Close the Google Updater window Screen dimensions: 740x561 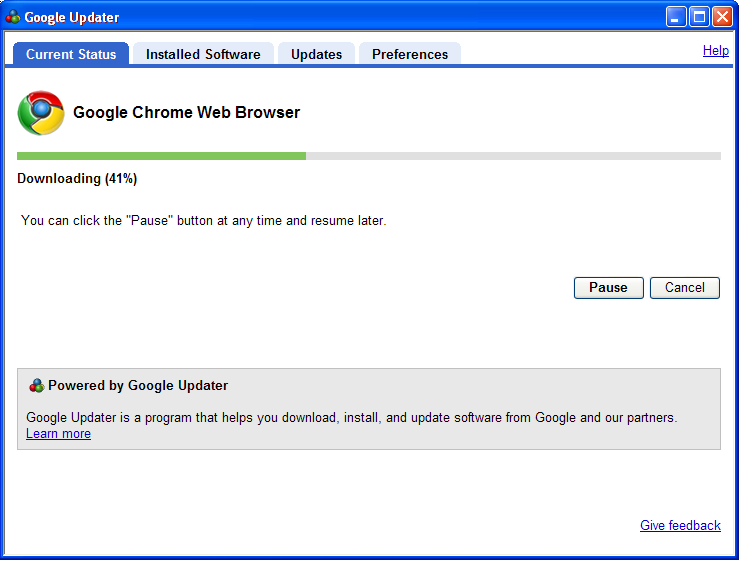click(722, 17)
